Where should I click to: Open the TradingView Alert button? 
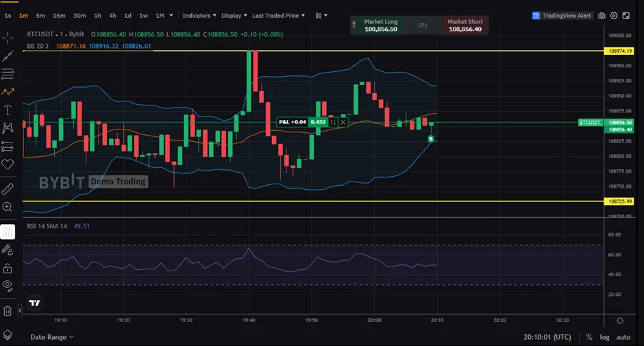pyautogui.click(x=562, y=16)
